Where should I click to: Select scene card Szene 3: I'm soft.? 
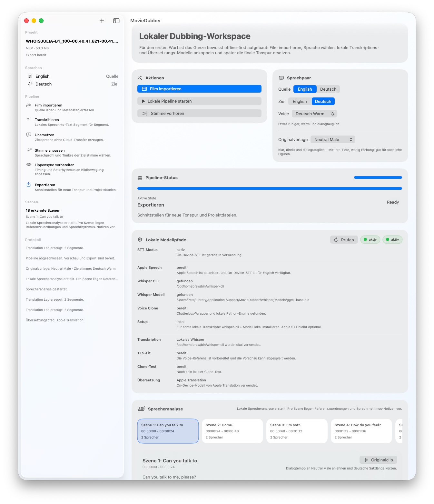pos(297,431)
